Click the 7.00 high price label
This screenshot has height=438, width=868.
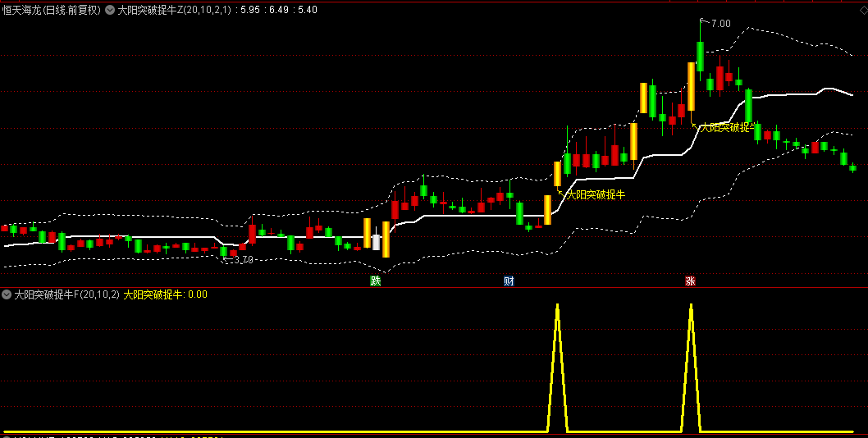pos(721,23)
